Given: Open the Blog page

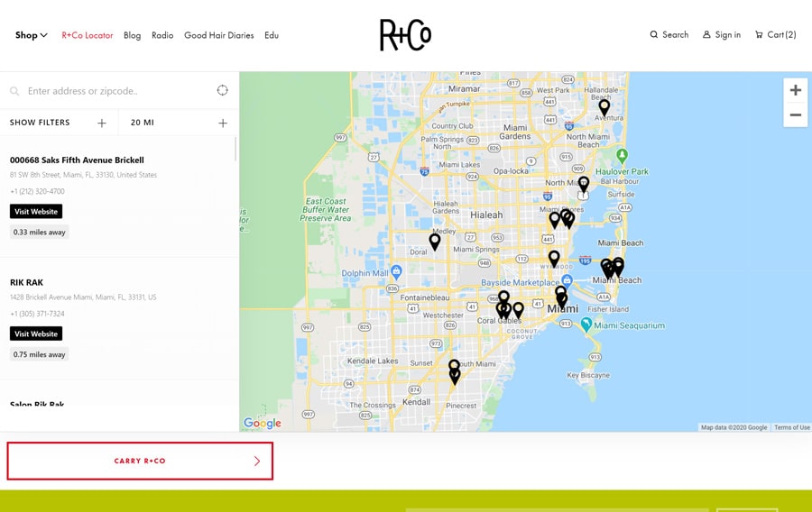Looking at the screenshot, I should pyautogui.click(x=132, y=35).
